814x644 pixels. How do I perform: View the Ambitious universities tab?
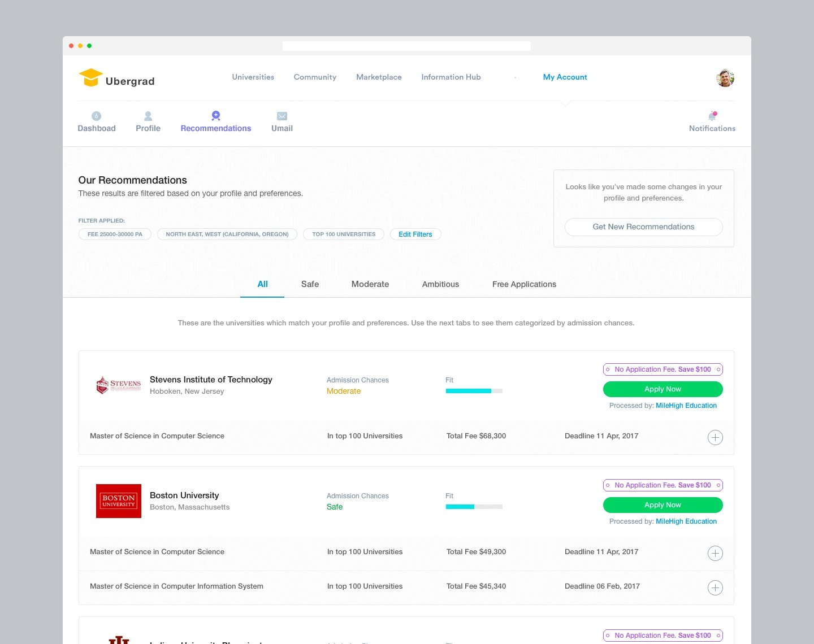click(440, 284)
